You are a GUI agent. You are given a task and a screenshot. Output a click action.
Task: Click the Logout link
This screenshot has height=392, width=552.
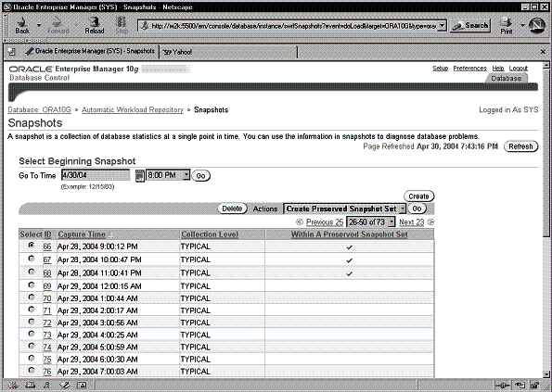click(x=519, y=69)
